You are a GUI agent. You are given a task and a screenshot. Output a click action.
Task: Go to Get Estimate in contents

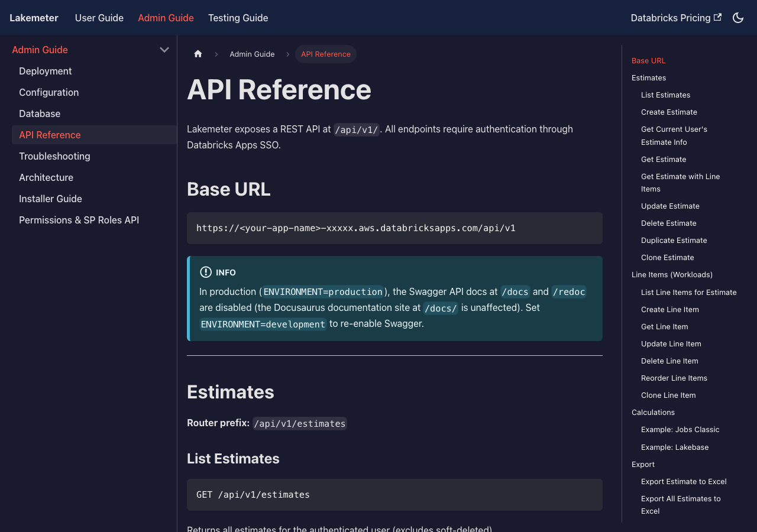click(x=664, y=159)
